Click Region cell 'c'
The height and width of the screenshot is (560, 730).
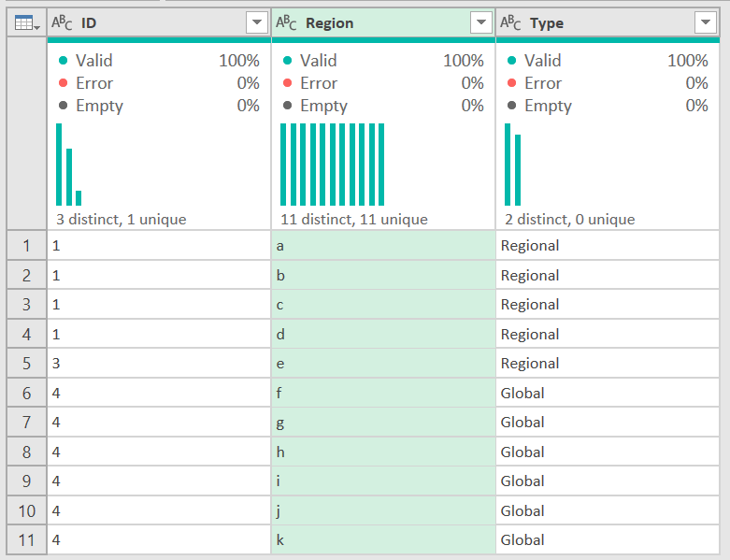pyautogui.click(x=383, y=305)
